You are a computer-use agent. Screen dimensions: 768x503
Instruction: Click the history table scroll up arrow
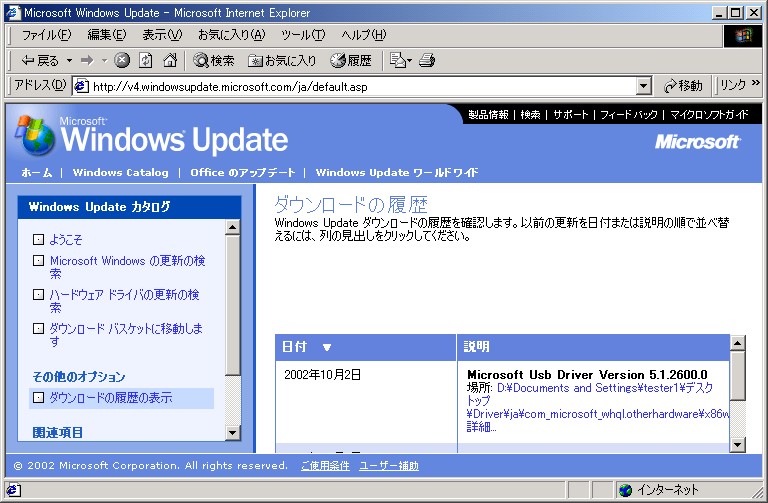point(737,343)
